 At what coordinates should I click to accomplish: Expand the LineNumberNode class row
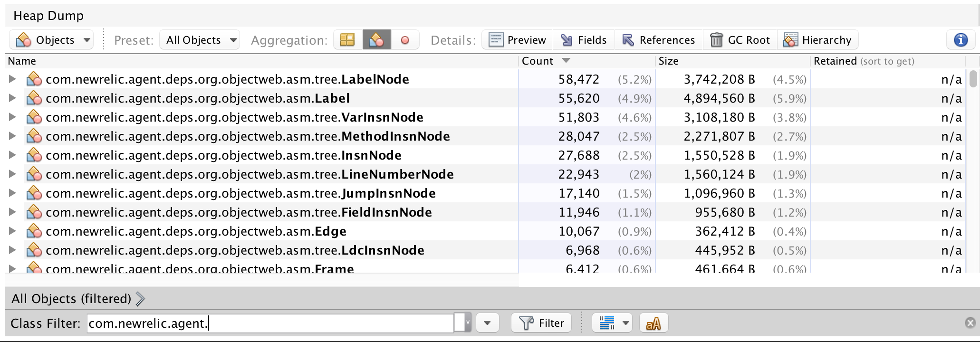pyautogui.click(x=13, y=174)
